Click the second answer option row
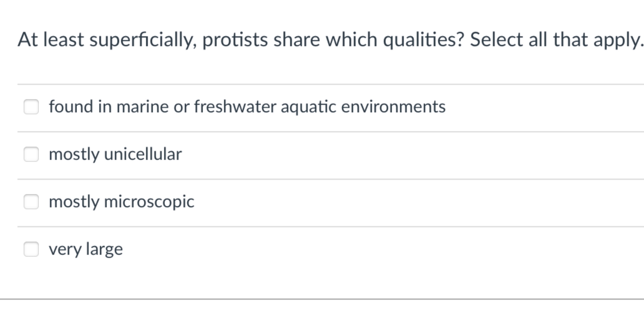 coord(187,154)
